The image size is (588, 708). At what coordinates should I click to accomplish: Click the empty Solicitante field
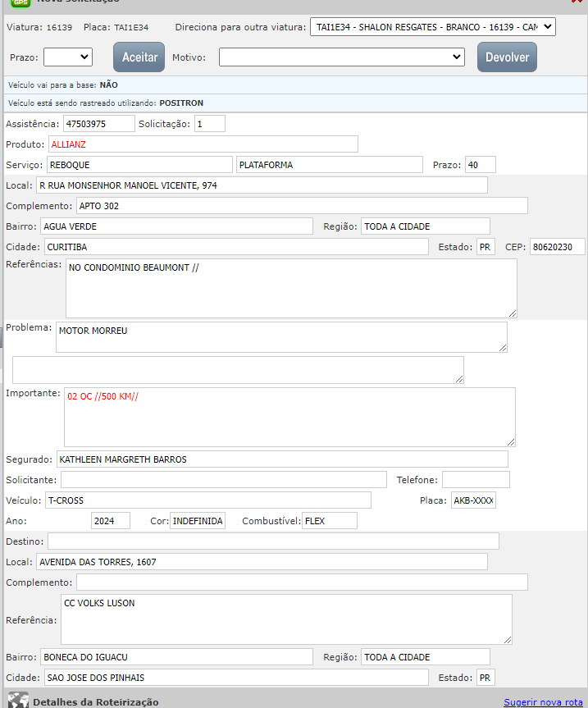point(223,480)
